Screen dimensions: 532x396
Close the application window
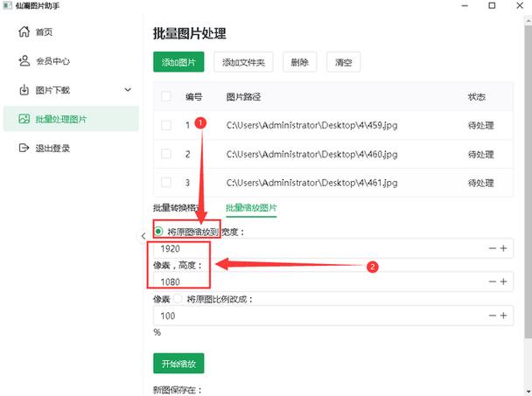520,5
